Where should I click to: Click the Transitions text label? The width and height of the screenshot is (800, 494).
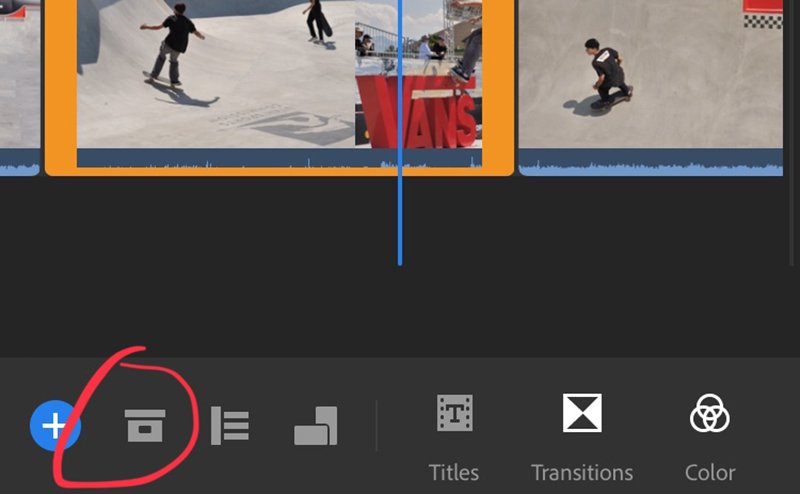(581, 472)
